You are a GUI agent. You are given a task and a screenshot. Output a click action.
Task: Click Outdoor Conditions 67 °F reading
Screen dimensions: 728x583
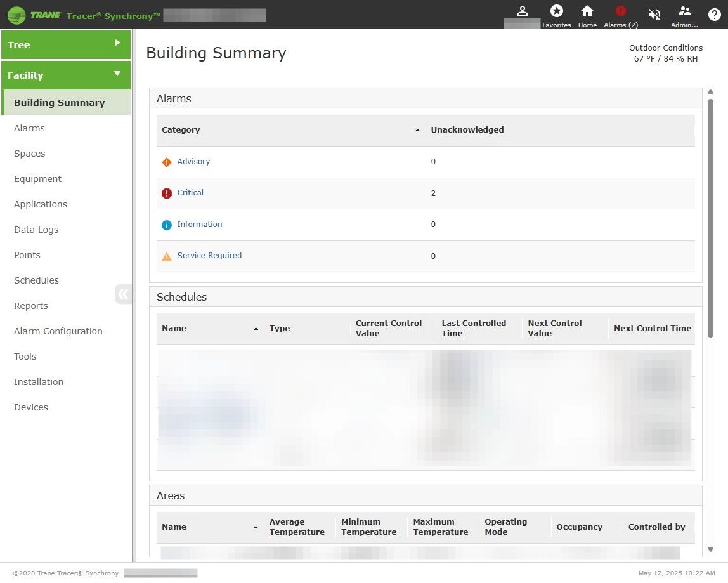pos(666,58)
